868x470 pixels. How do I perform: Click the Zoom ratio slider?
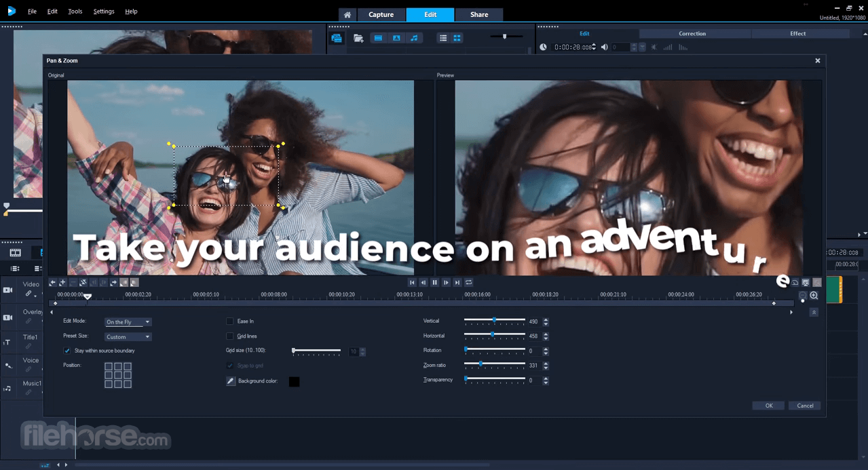[495, 364]
